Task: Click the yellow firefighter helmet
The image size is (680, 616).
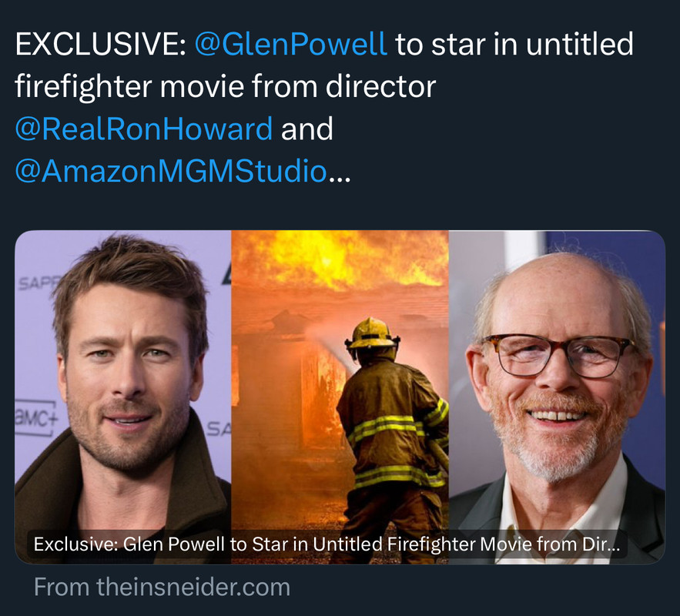Action: tap(372, 333)
